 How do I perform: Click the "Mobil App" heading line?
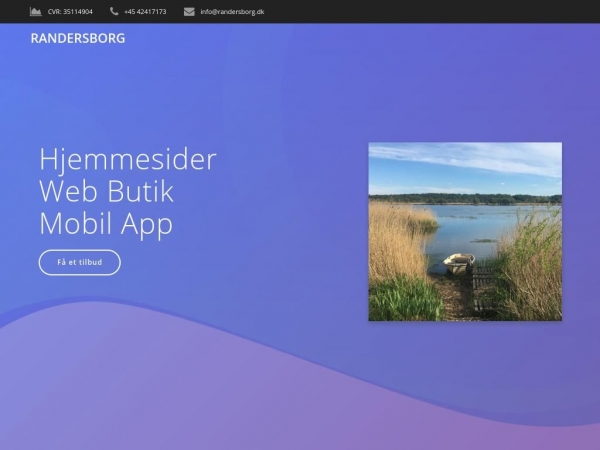tap(106, 223)
